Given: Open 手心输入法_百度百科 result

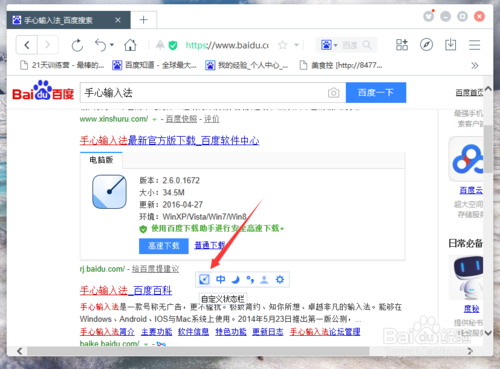Looking at the screenshot, I should coord(126,290).
